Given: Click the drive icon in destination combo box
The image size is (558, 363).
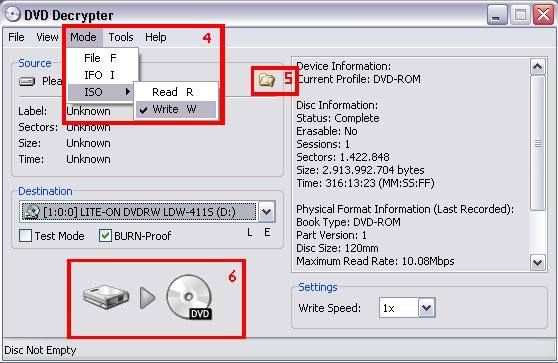Looking at the screenshot, I should pos(31,212).
